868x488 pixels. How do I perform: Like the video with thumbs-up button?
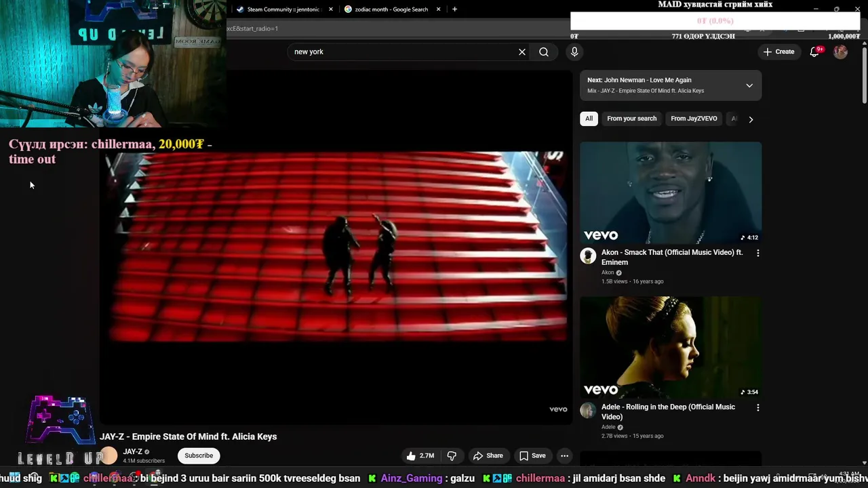420,455
